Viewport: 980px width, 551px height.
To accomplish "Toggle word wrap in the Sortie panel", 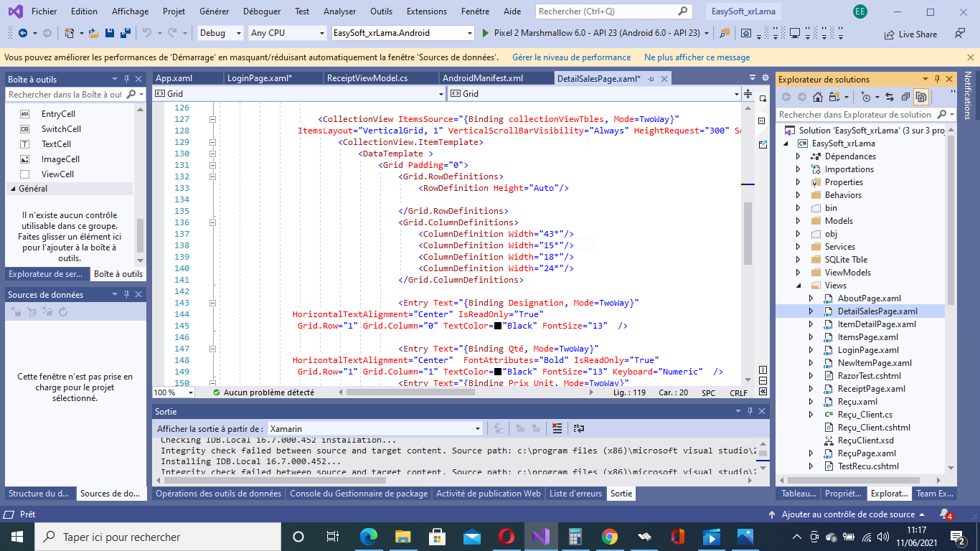I will click(x=578, y=428).
